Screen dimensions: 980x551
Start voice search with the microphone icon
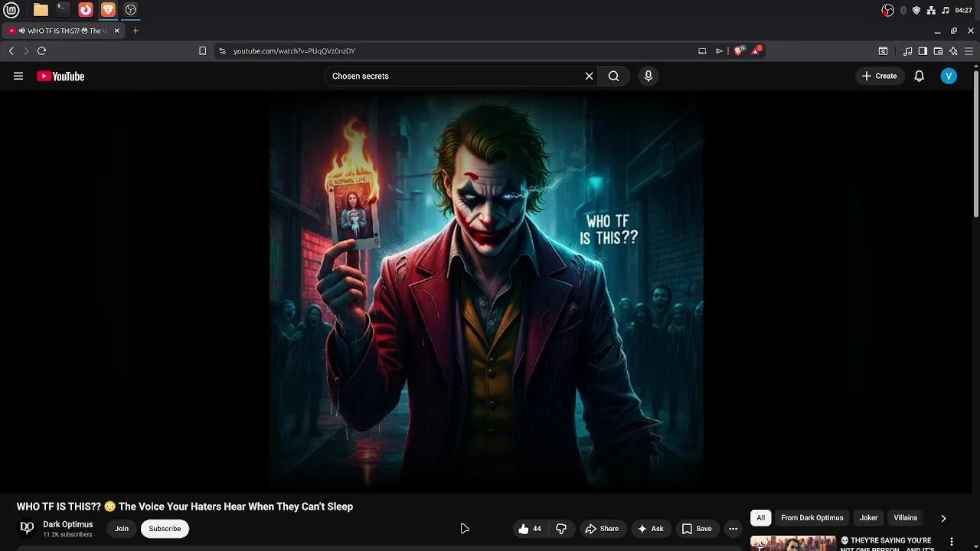tap(648, 76)
